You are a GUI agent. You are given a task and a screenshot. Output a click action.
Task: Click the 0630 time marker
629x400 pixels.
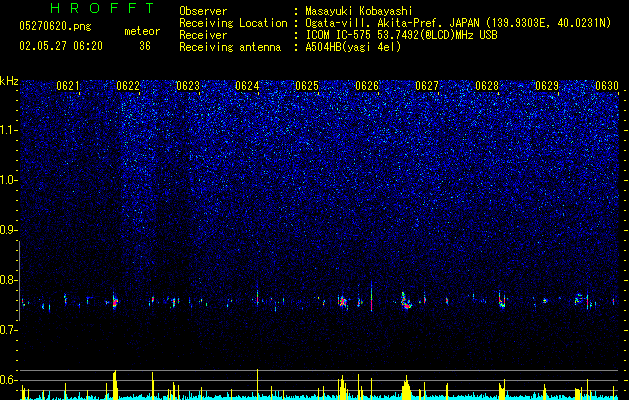(607, 85)
